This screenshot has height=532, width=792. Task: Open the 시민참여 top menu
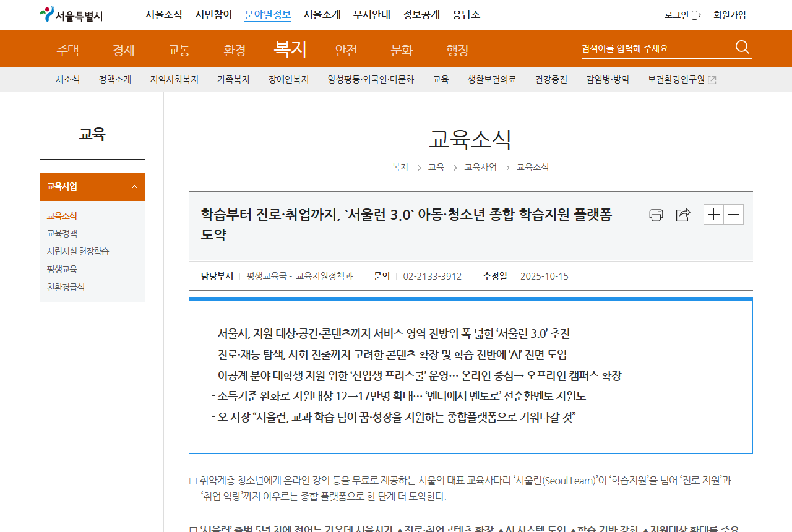[213, 15]
